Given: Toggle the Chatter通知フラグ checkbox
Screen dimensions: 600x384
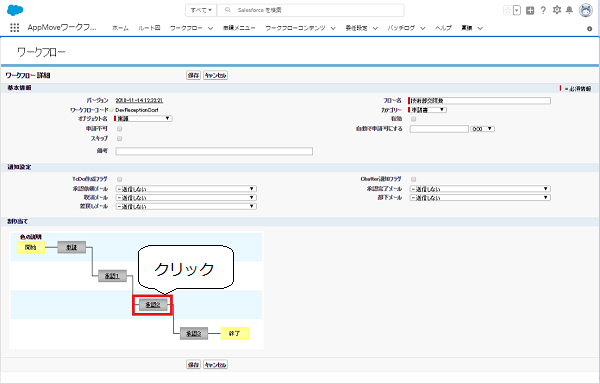Looking at the screenshot, I should (414, 179).
